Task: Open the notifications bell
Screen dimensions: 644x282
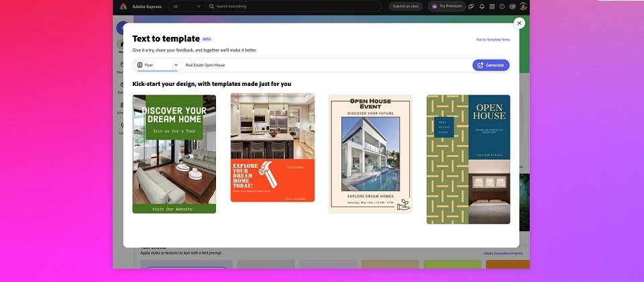Action: point(482,6)
